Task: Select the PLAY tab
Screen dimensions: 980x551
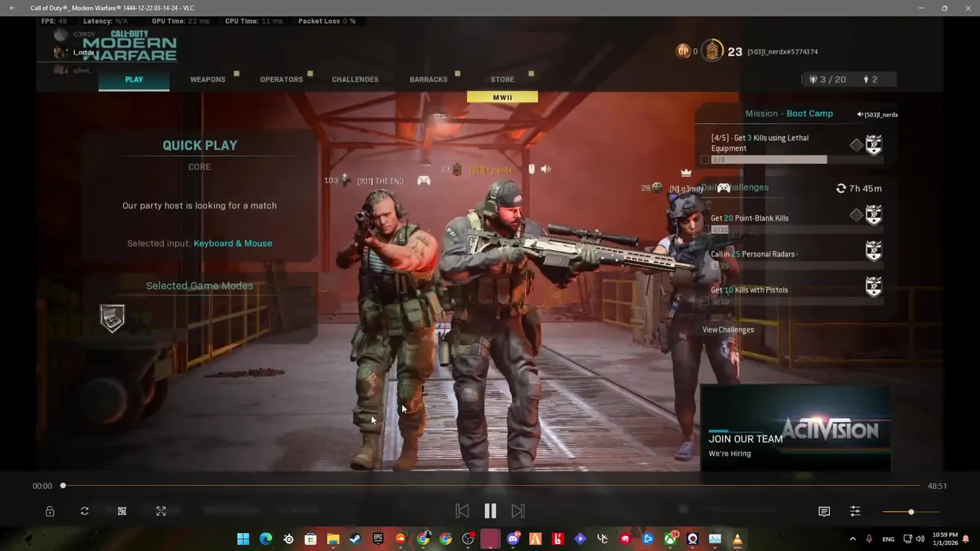Action: [x=134, y=80]
